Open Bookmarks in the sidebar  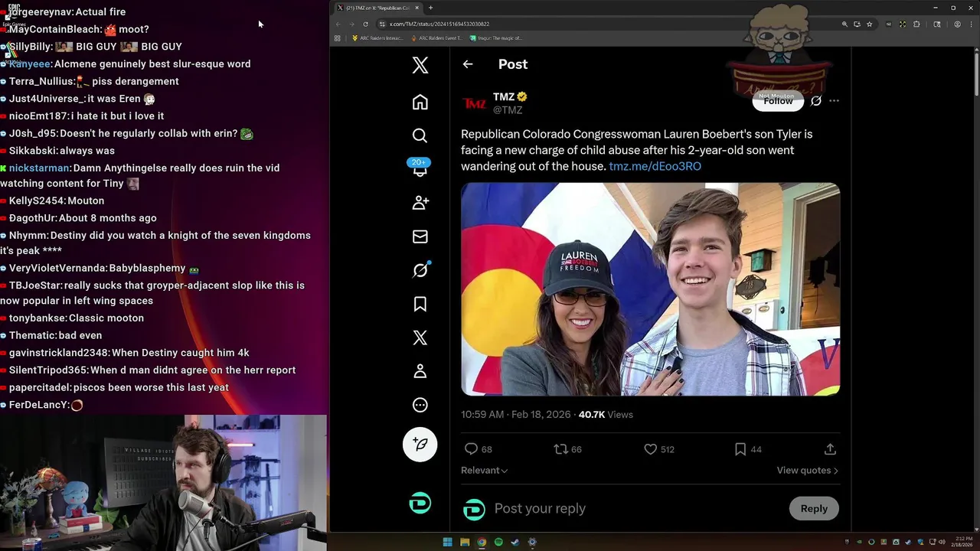tap(420, 304)
